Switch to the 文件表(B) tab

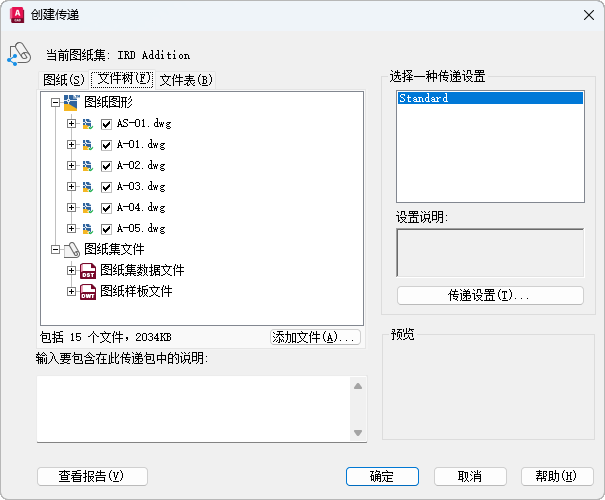pos(186,79)
